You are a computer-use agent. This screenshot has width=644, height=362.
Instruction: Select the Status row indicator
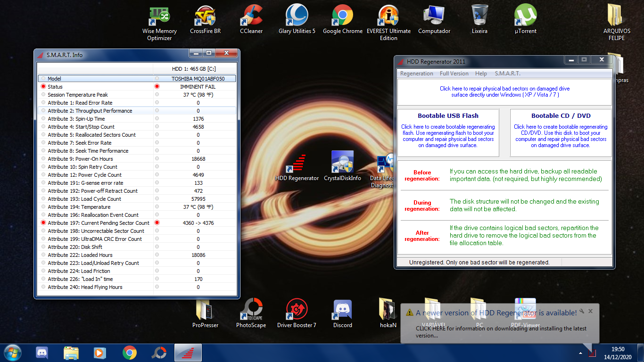43,87
